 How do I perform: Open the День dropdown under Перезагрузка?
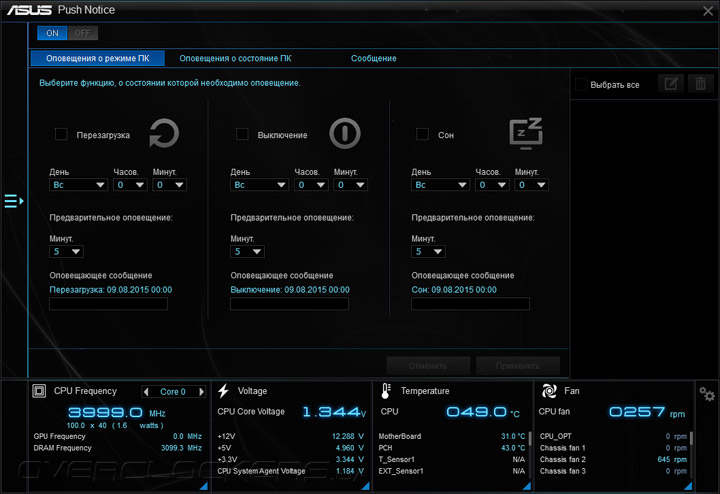(78, 185)
